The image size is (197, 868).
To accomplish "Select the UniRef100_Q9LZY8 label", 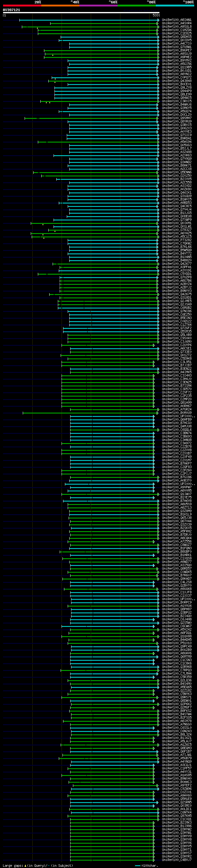I will 176,88.
